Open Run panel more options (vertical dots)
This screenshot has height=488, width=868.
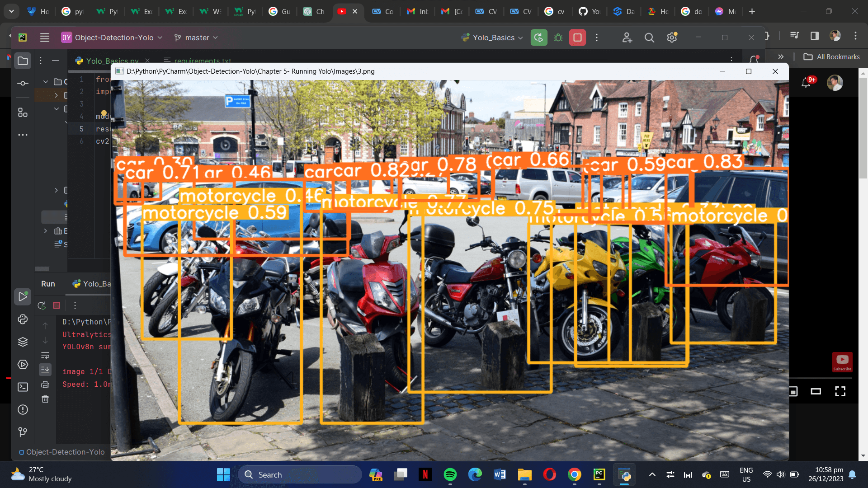pos(75,305)
